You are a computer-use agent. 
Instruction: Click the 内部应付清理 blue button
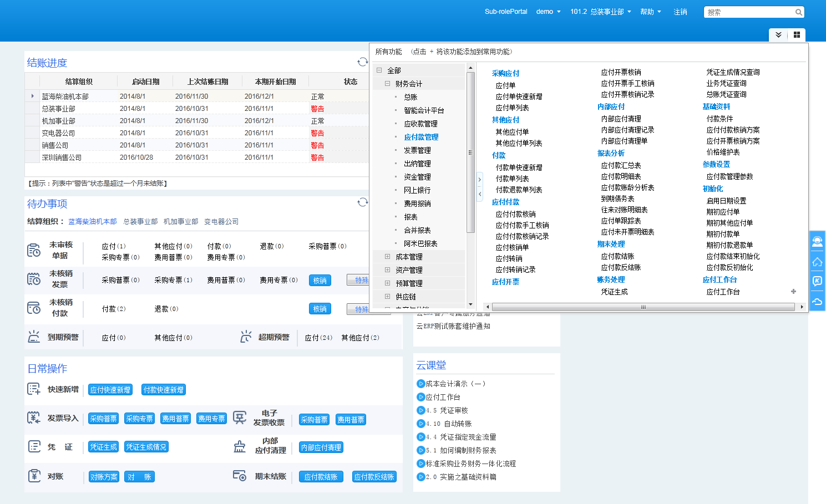321,447
